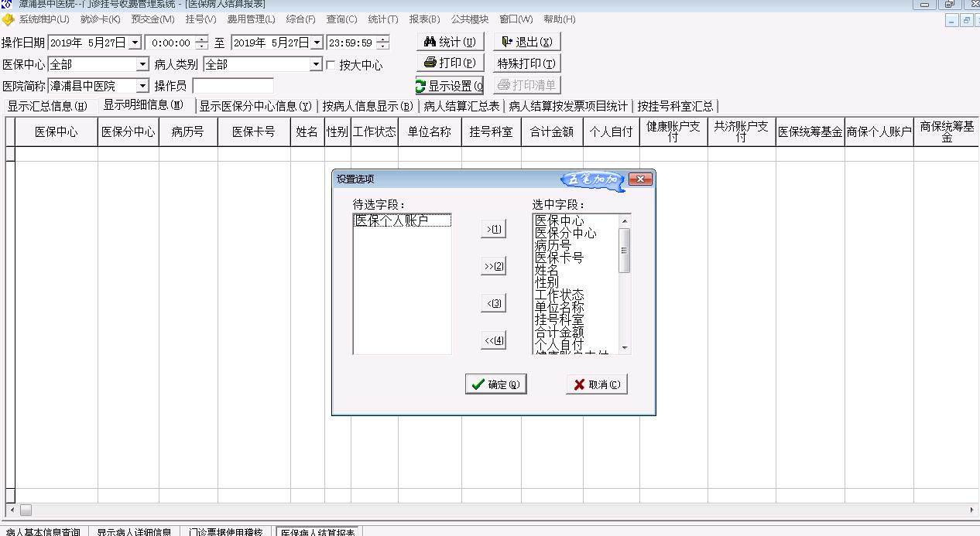
Task: Switch to 病人结算汇总表 tab
Action: [461, 106]
